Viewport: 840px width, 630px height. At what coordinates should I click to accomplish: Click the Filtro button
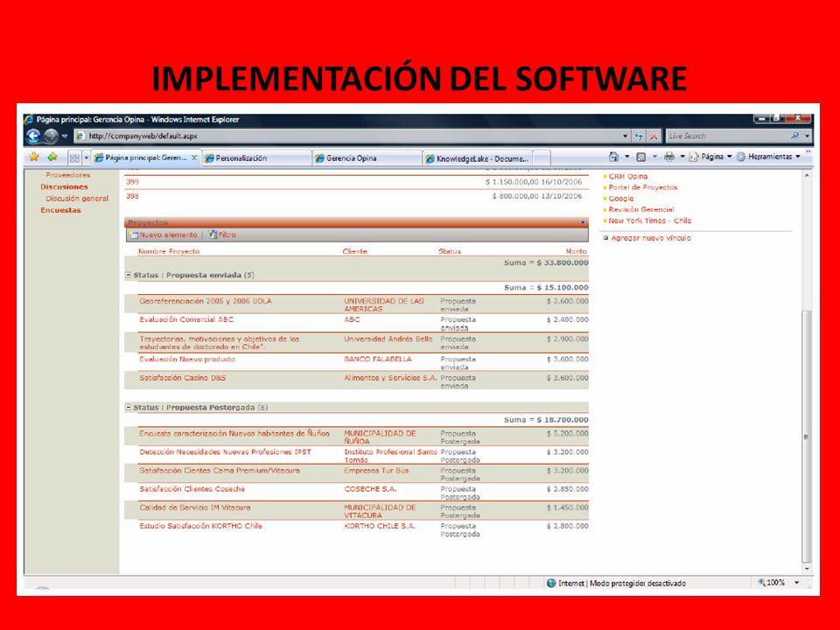tap(221, 234)
